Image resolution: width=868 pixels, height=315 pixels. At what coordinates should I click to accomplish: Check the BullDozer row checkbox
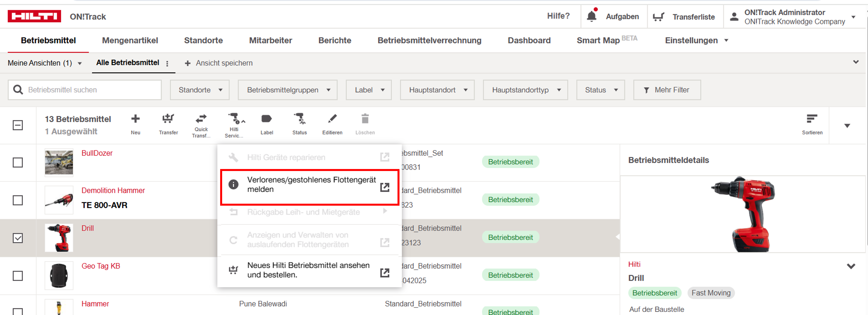pyautogui.click(x=18, y=163)
